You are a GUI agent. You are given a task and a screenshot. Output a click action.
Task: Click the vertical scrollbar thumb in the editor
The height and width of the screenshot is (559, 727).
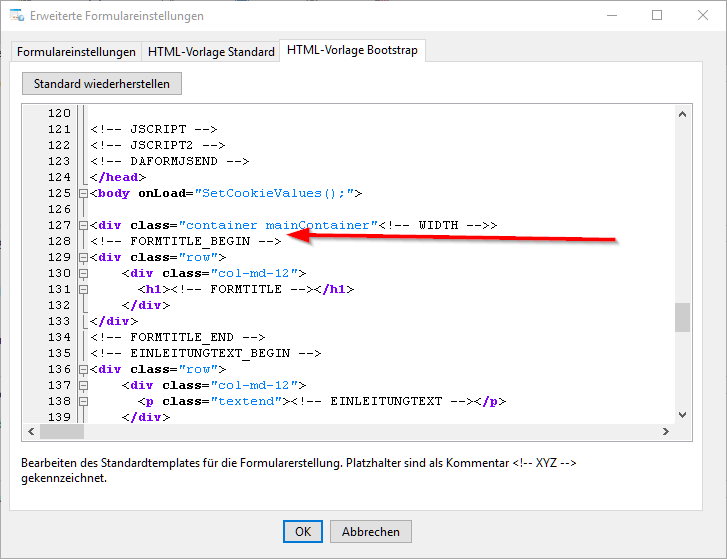683,317
